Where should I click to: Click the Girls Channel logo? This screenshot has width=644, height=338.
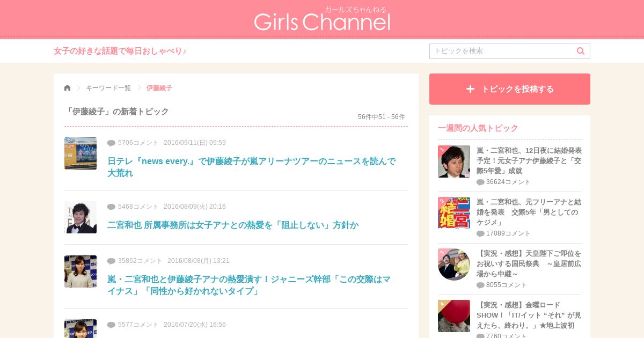pyautogui.click(x=322, y=19)
